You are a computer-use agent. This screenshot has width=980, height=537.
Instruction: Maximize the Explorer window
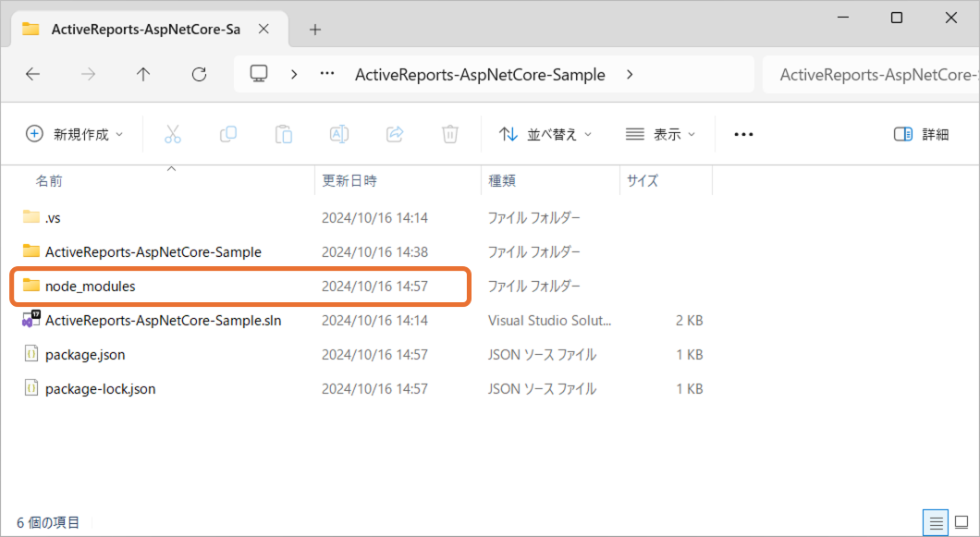(x=896, y=18)
